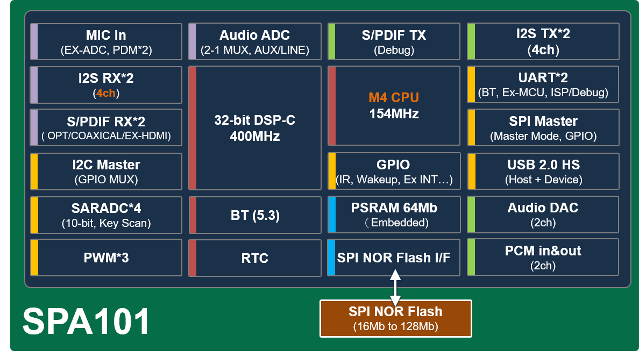
Task: Select the SPI NOR Flash I/F block
Action: 394,258
